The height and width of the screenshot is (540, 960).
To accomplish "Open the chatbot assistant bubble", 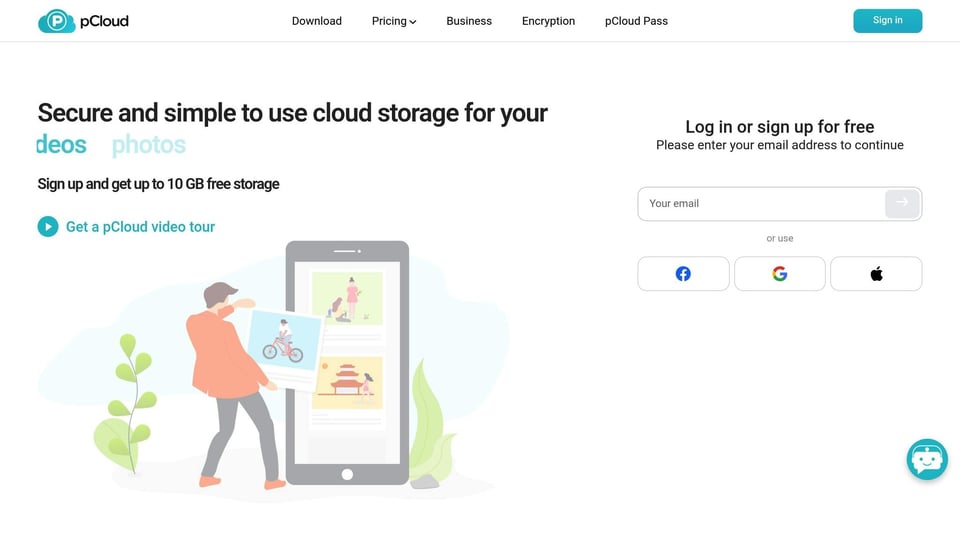I will [x=927, y=459].
